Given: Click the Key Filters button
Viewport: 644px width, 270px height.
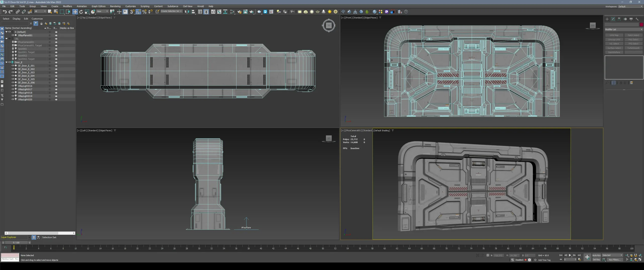Looking at the screenshot, I should 614,260.
